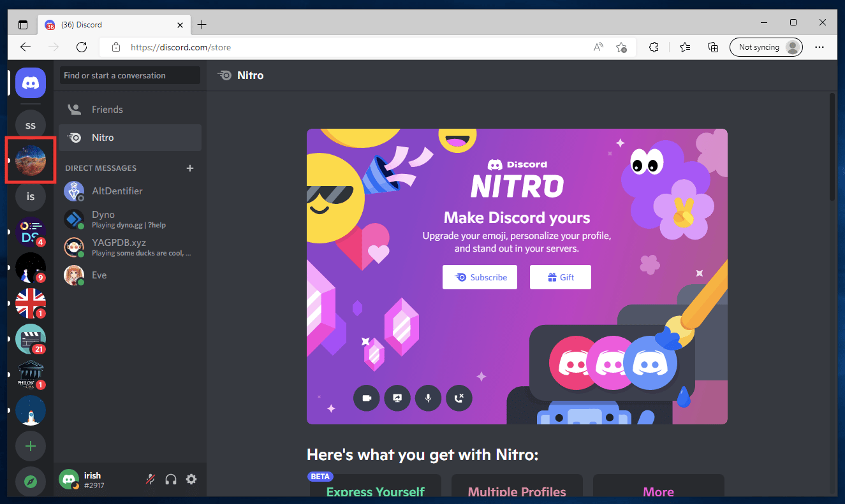Image resolution: width=845 pixels, height=504 pixels.
Task: Open the browser settings menu with the ellipsis
Action: point(819,47)
